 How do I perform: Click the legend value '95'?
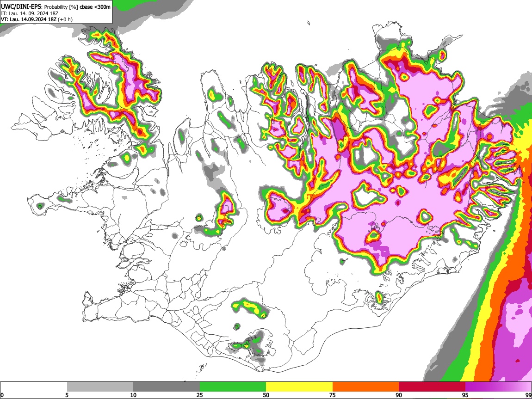[x=465, y=395]
